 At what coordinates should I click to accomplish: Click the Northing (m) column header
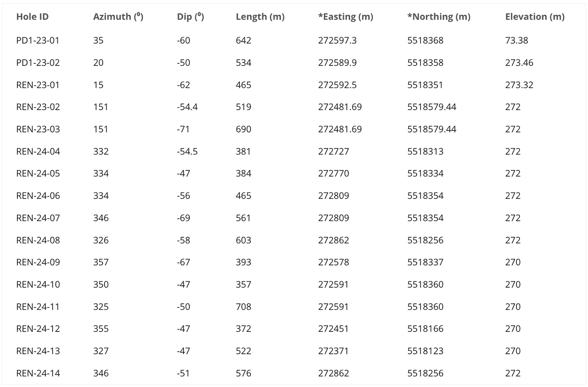(x=439, y=17)
